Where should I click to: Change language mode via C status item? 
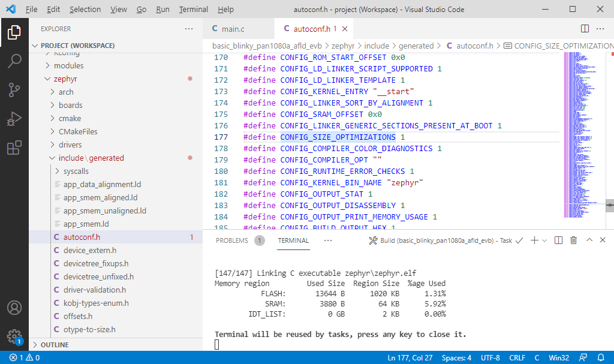click(x=537, y=357)
